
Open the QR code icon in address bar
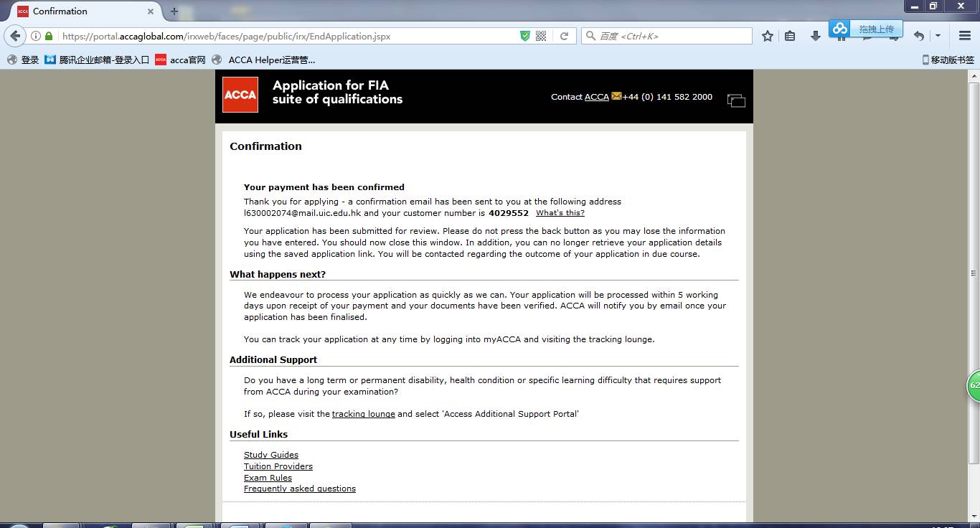(541, 36)
